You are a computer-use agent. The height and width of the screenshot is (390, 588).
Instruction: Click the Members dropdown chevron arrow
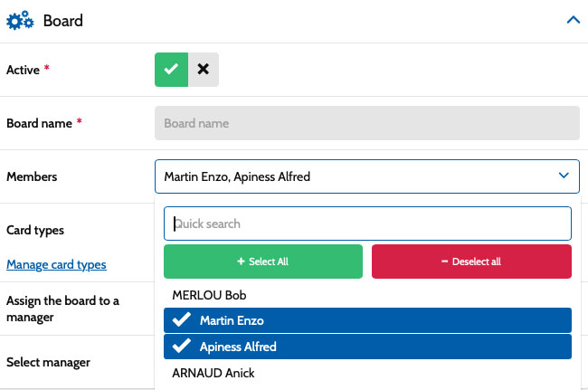click(x=563, y=176)
